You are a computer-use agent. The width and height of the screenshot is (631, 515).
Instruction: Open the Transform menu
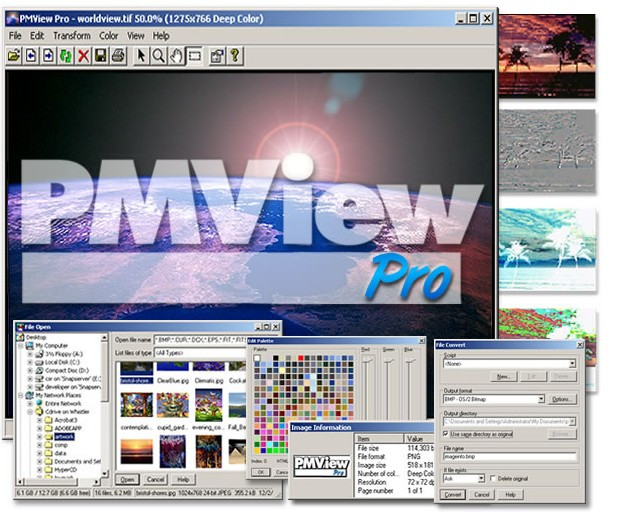click(x=72, y=36)
